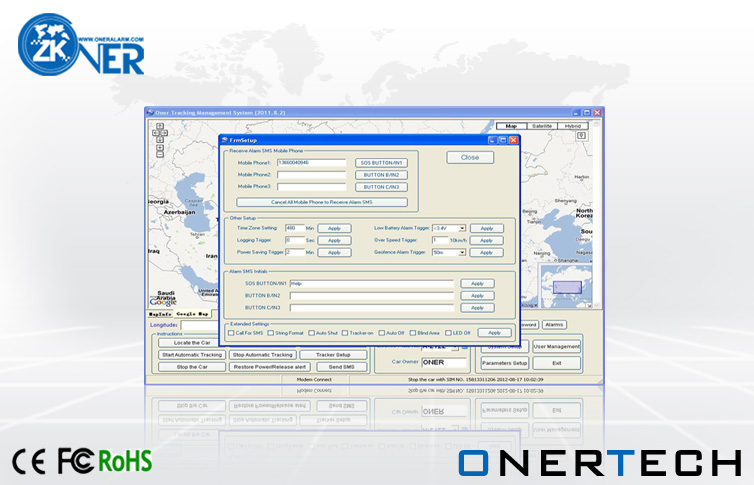The image size is (754, 485).
Task: Click the map pan right arrow
Action: [x=164, y=133]
